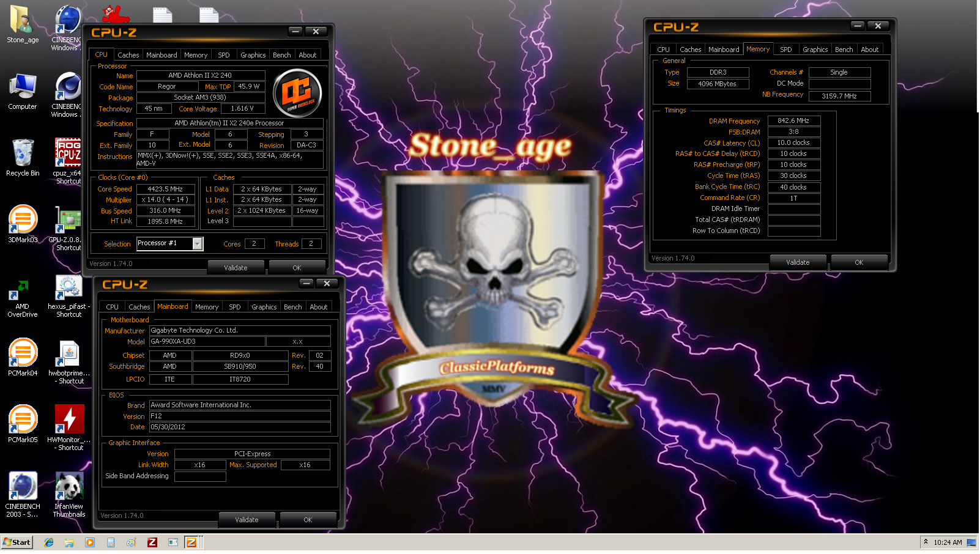This screenshot has height=554, width=980.
Task: Click OK in the Mainboard window
Action: pos(308,520)
